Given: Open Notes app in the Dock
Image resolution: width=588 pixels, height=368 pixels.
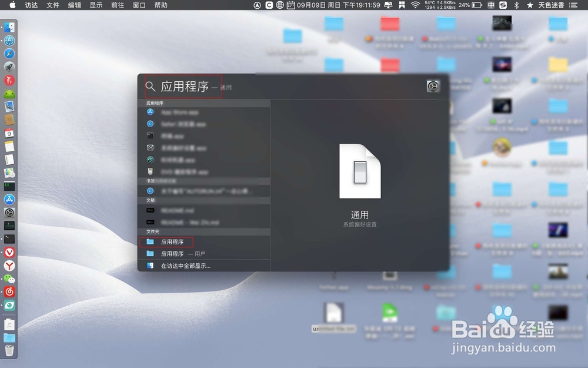Looking at the screenshot, I should (x=9, y=147).
